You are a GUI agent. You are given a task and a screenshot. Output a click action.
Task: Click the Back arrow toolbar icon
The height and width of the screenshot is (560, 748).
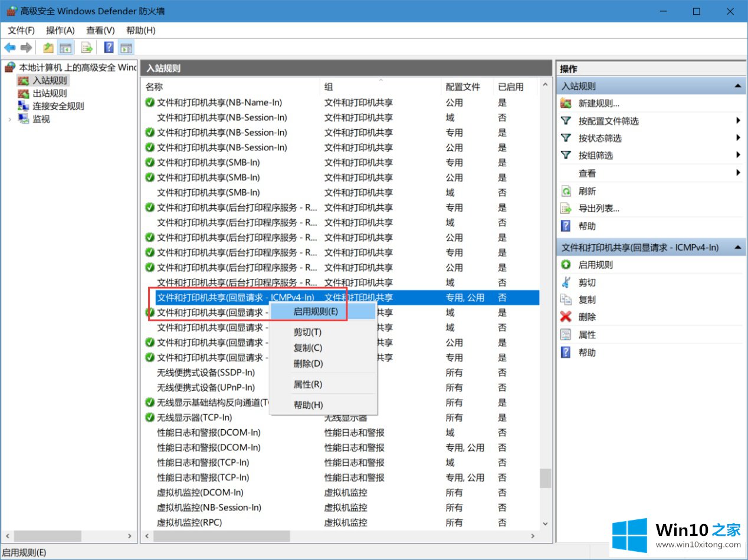click(10, 48)
